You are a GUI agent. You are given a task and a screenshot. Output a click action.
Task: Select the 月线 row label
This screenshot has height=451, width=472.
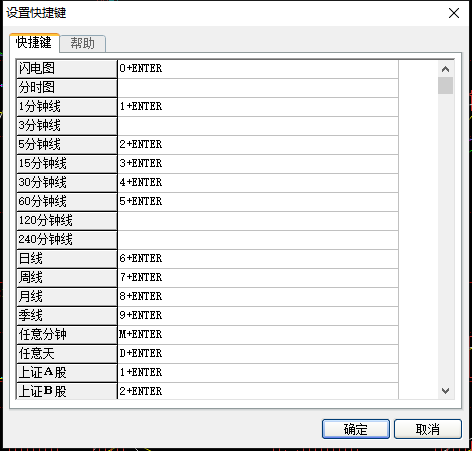(67, 297)
